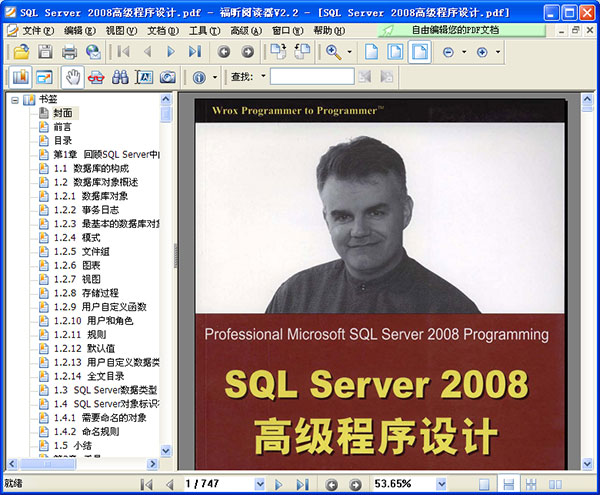
Task: Click the previous view round button in toolbar
Action: tap(224, 52)
